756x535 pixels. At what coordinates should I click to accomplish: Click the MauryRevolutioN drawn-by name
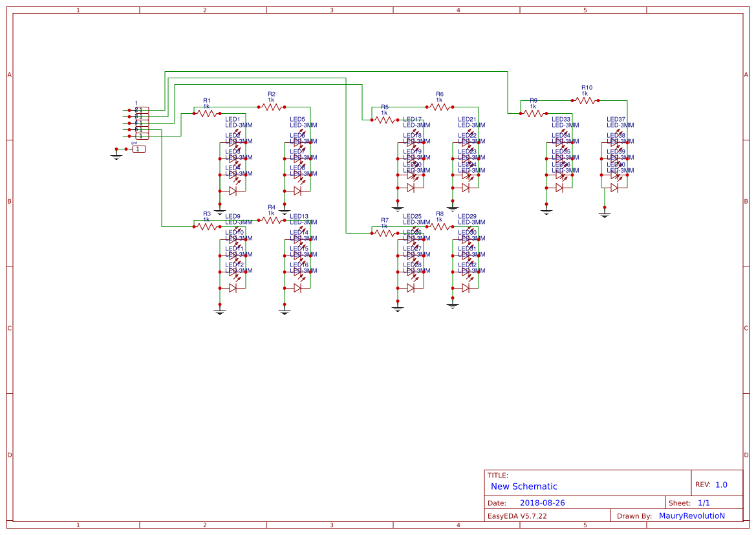click(692, 515)
